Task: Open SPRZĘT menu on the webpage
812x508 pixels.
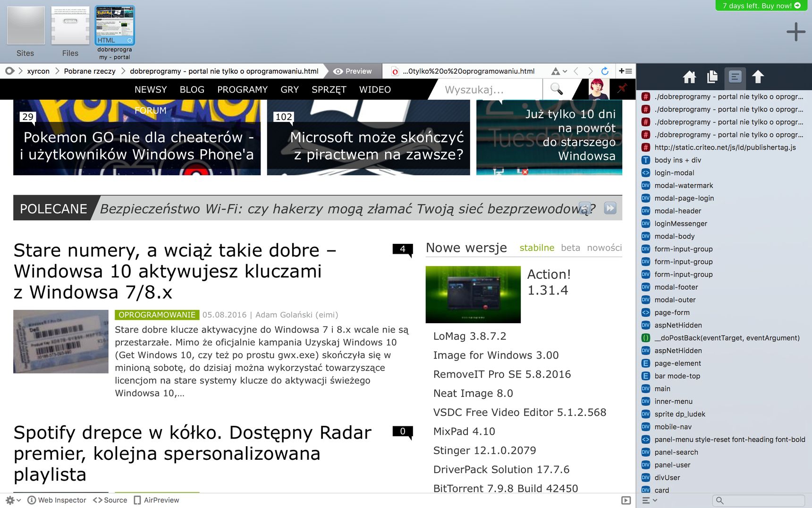Action: coord(329,89)
